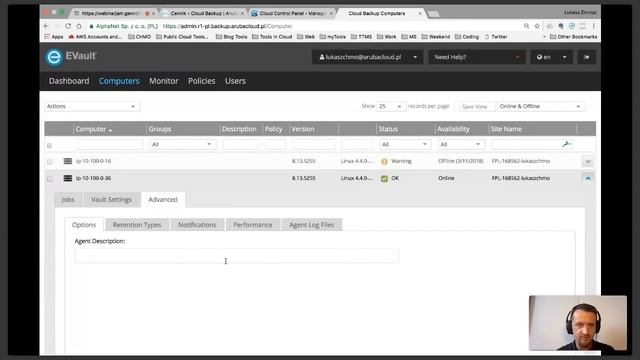This screenshot has height=360, width=640.
Task: Click the secure lock icon in address bar
Action: pos(91,26)
